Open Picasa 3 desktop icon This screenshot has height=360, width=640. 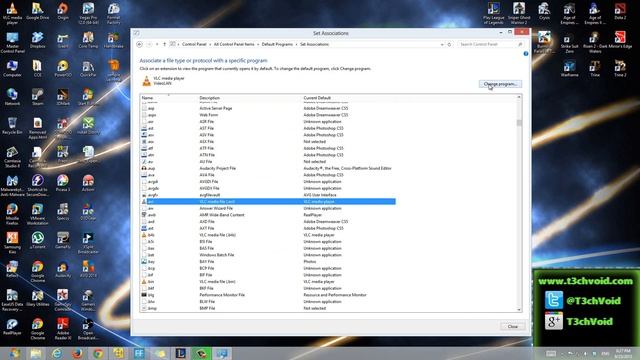63,183
